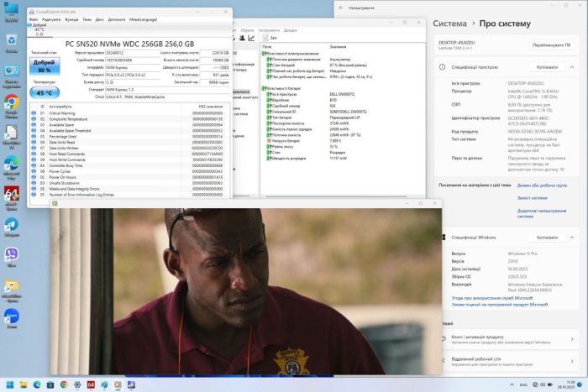Open Microsoft Store from the taskbar
Viewport: 588px width, 392px height.
point(50,385)
